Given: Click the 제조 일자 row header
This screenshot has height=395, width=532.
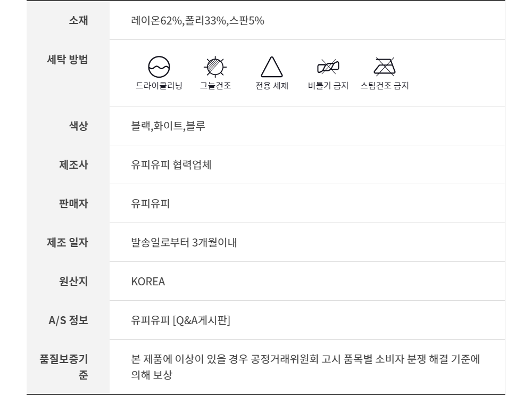Looking at the screenshot, I should coord(68,243).
